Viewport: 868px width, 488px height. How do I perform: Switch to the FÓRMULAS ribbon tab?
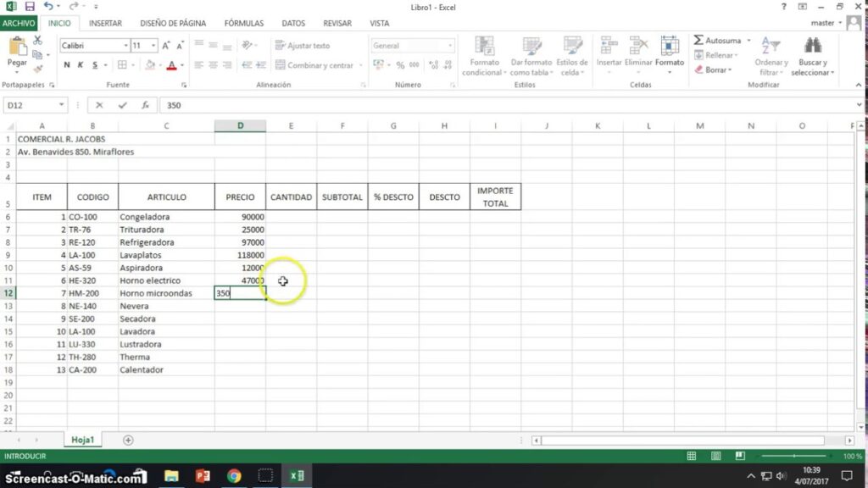pyautogui.click(x=244, y=23)
